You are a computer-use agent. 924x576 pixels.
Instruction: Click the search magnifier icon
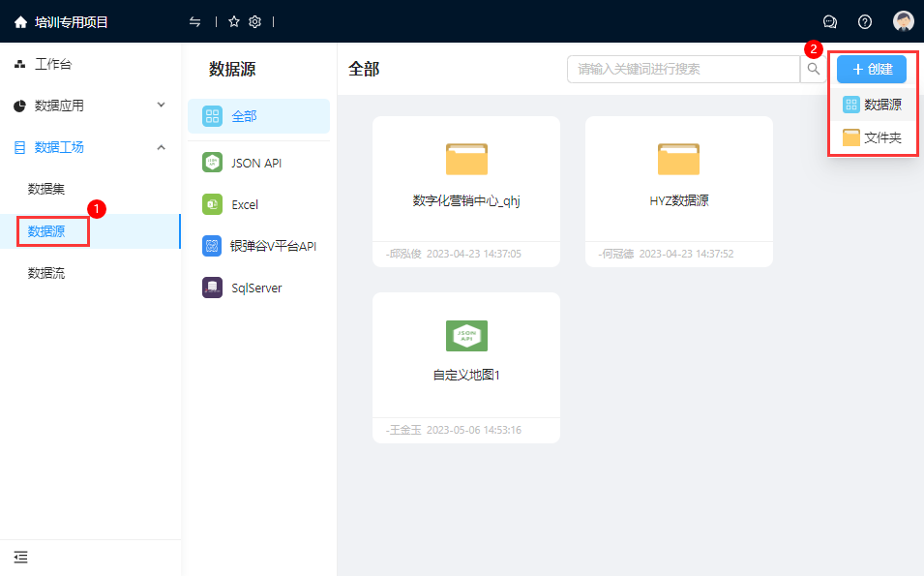814,69
